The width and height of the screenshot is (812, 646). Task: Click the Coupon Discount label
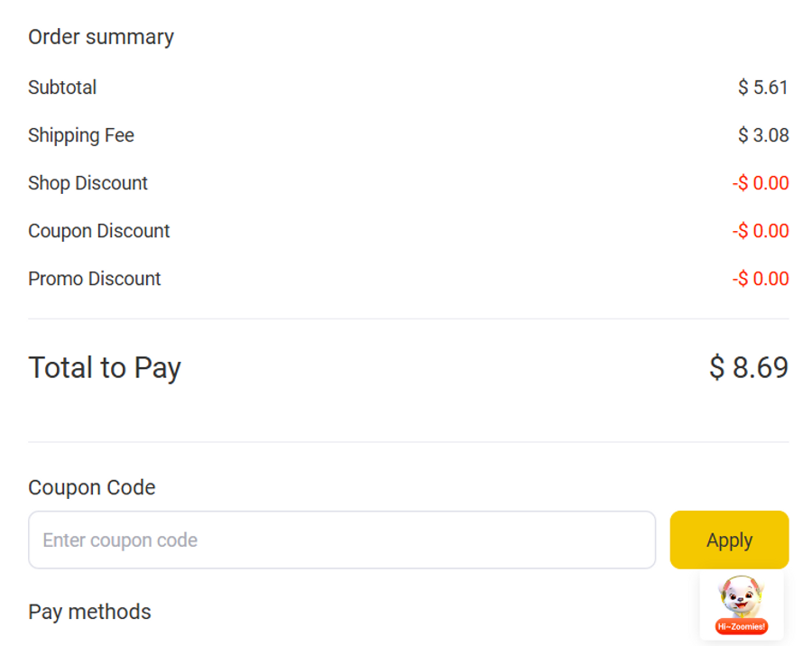tap(99, 231)
